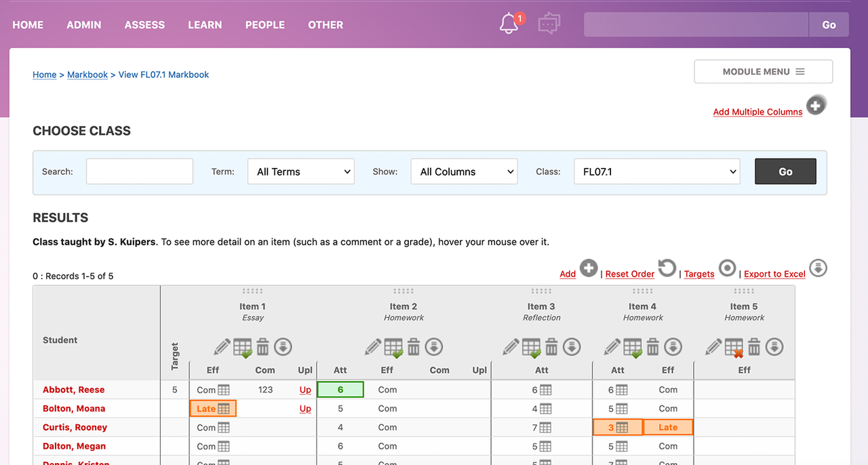The width and height of the screenshot is (868, 465).
Task: Open rubric icon in Curtis's Item 4 Att cell
Action: click(622, 428)
